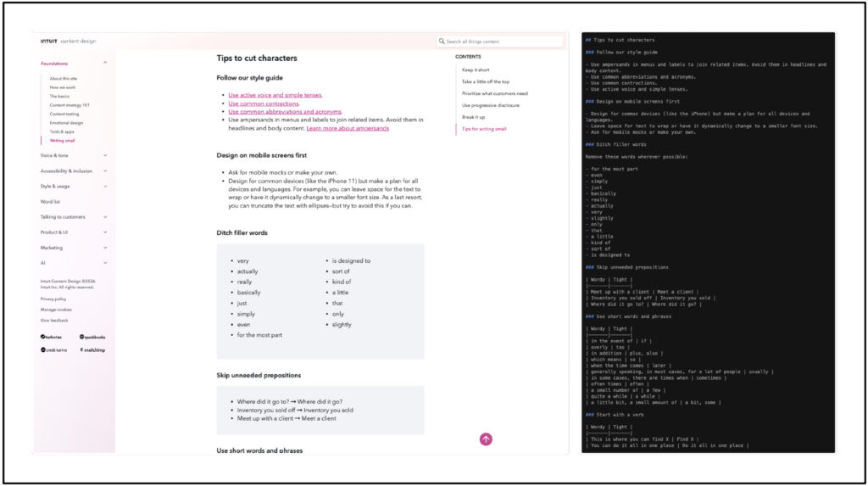The width and height of the screenshot is (868, 486).
Task: Click the Intuit content design logo
Action: pos(68,41)
